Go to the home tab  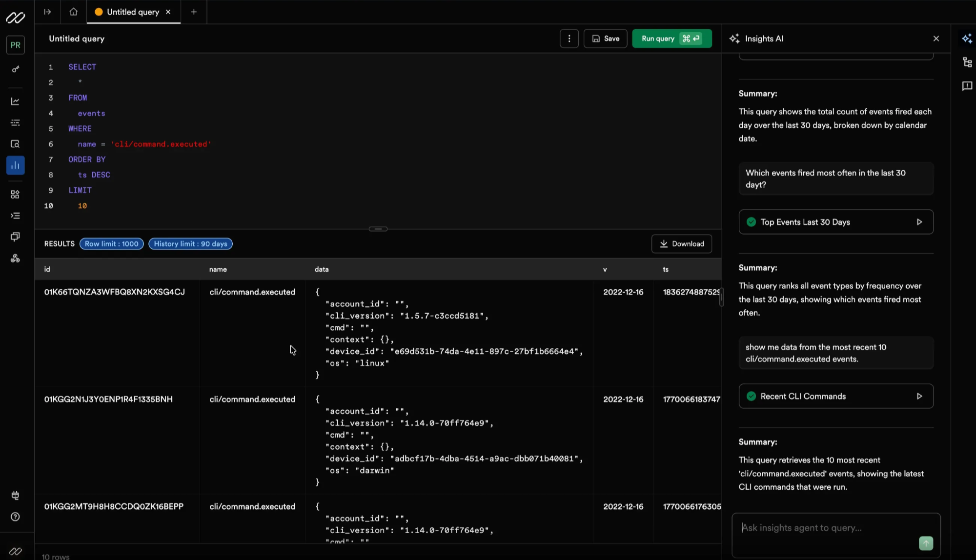pos(73,12)
